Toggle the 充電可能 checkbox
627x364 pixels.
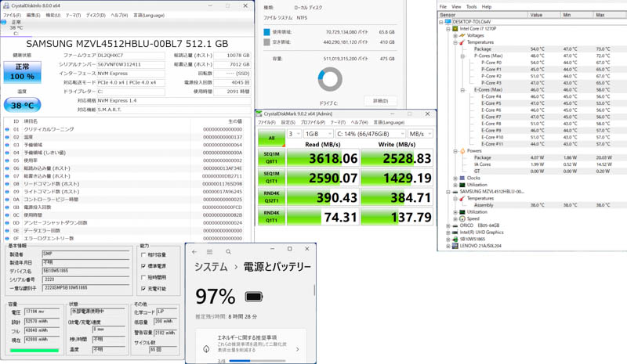[143, 289]
